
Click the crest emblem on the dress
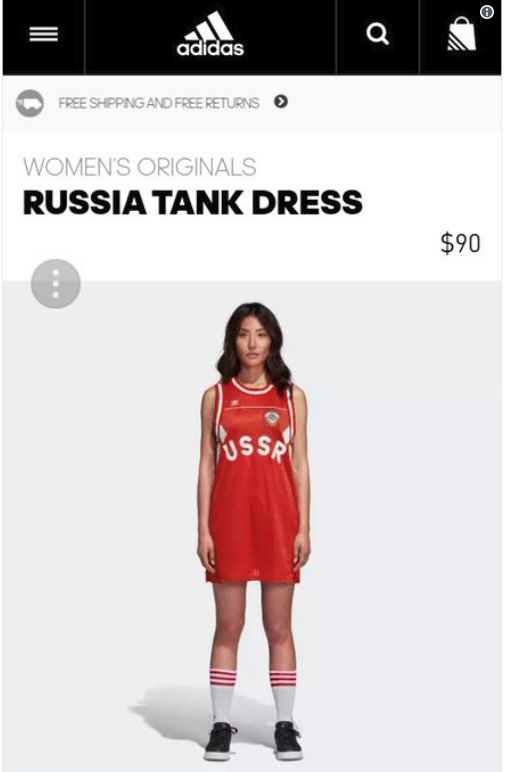click(x=272, y=419)
